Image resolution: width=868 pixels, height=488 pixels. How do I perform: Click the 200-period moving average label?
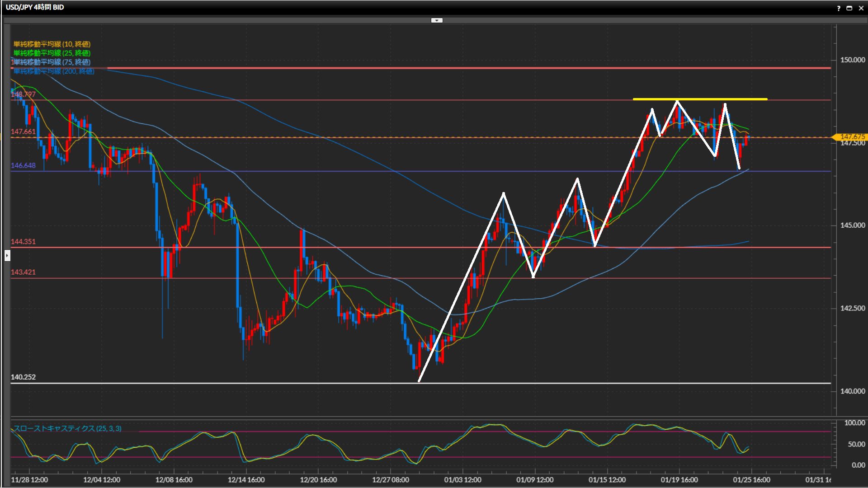click(x=54, y=71)
